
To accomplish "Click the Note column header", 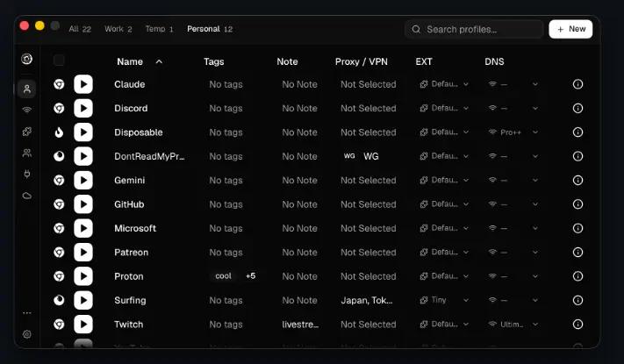I will (x=287, y=61).
